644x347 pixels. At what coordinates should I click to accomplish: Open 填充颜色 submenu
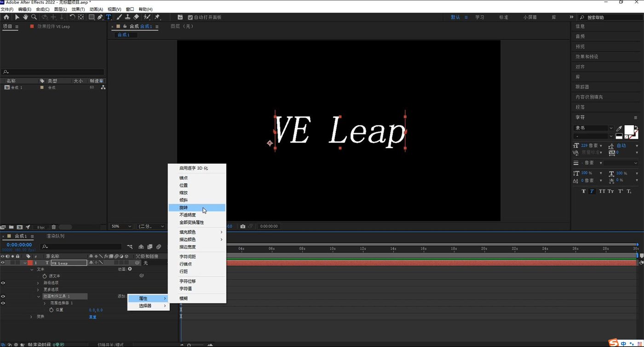tap(197, 232)
